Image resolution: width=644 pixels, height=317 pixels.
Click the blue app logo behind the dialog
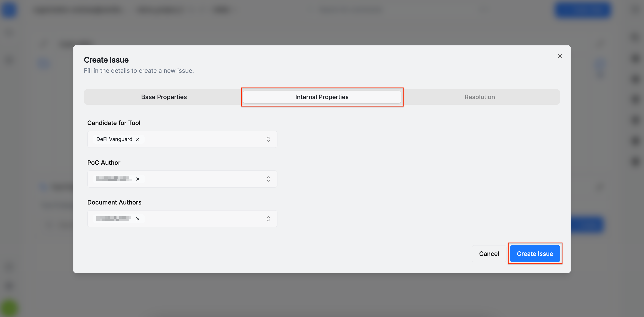(10, 10)
